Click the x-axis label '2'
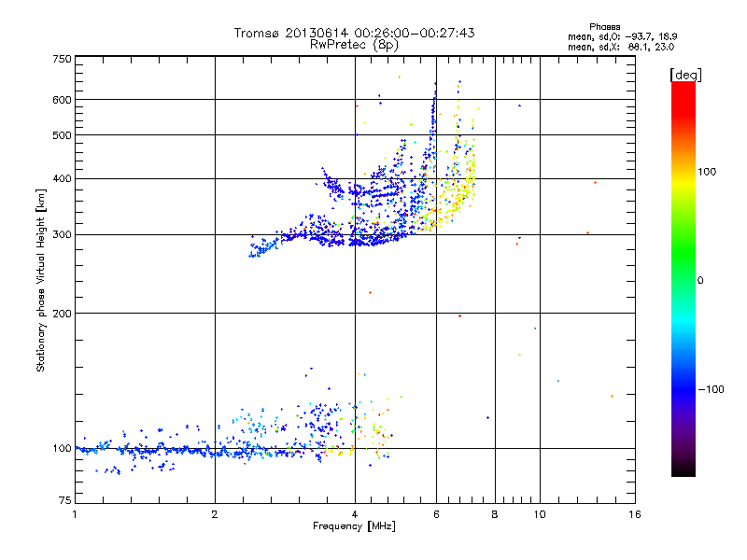This screenshot has height=560, width=747. (215, 514)
